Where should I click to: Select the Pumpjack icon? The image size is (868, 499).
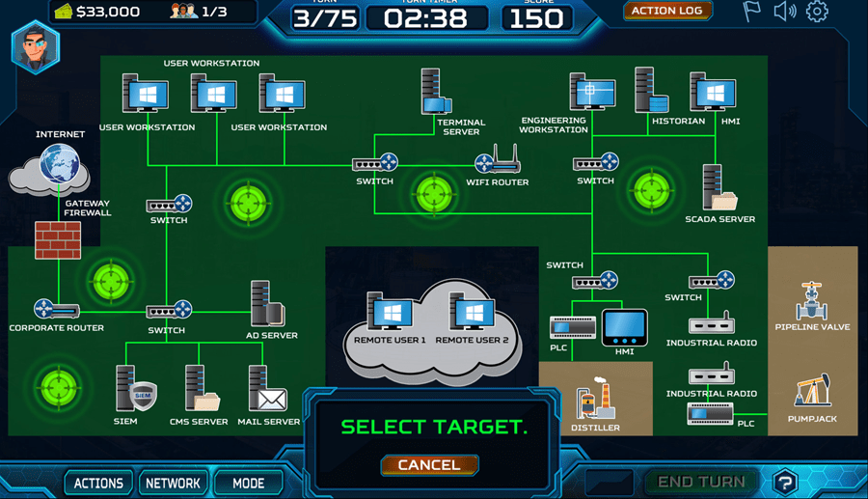click(x=813, y=390)
